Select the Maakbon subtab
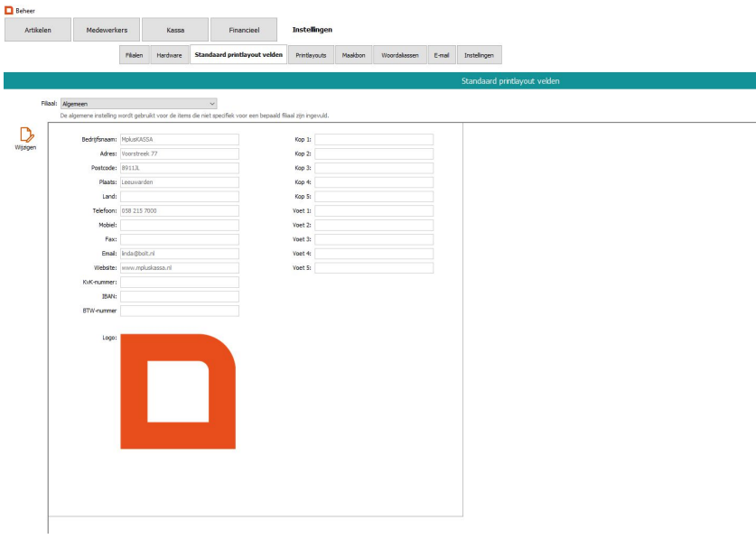The width and height of the screenshot is (756, 539). click(x=353, y=55)
